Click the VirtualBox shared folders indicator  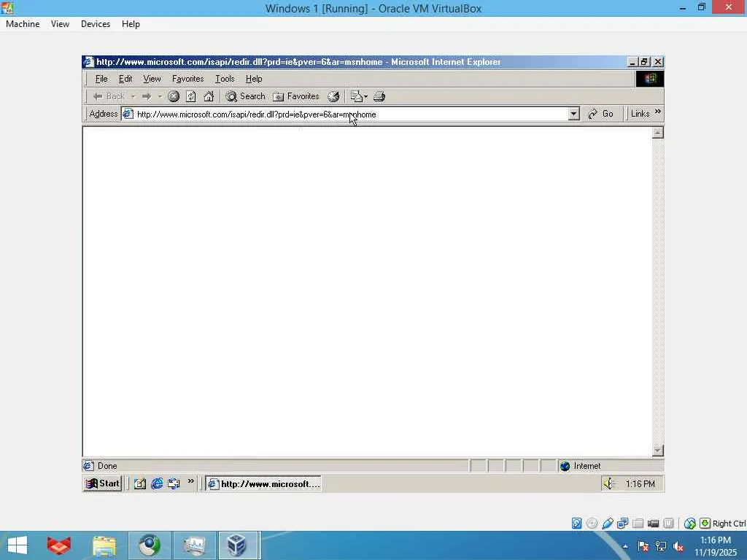[638, 524]
